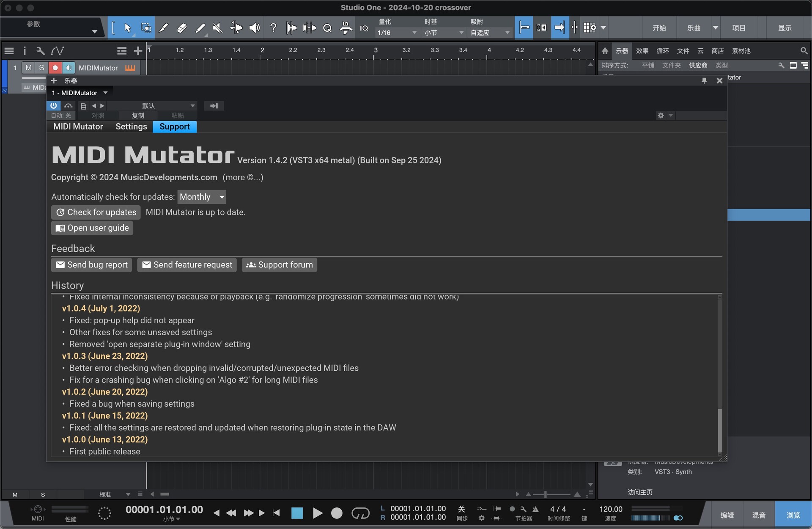Click the metronome settings wrench icon
The image size is (812, 529).
click(x=524, y=509)
